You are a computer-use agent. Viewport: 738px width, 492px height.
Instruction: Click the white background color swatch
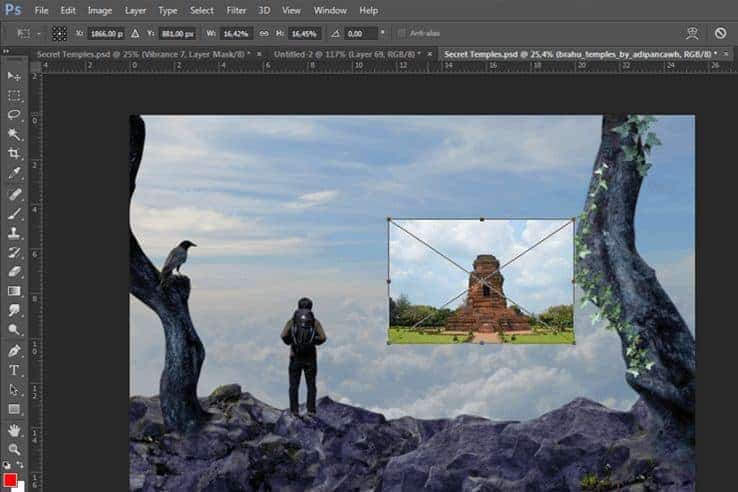coord(21,487)
